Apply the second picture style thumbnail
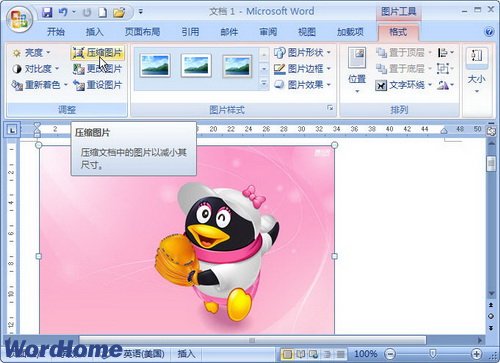 coord(196,66)
